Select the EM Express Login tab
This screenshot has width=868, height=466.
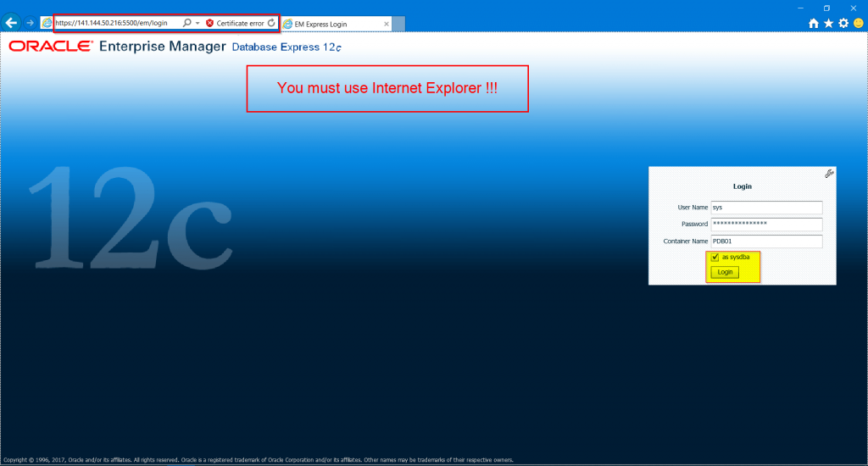click(331, 24)
